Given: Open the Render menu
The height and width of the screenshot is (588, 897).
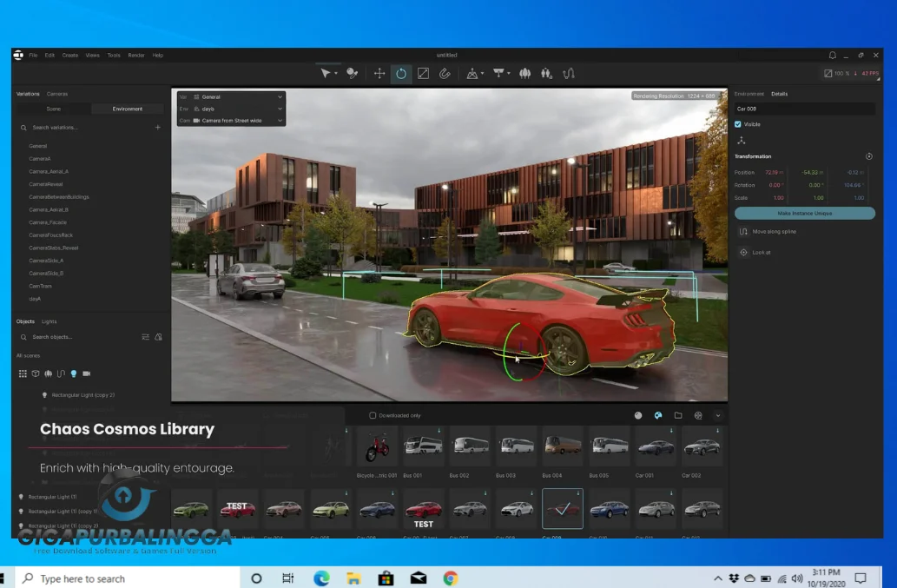Looking at the screenshot, I should pyautogui.click(x=136, y=56).
